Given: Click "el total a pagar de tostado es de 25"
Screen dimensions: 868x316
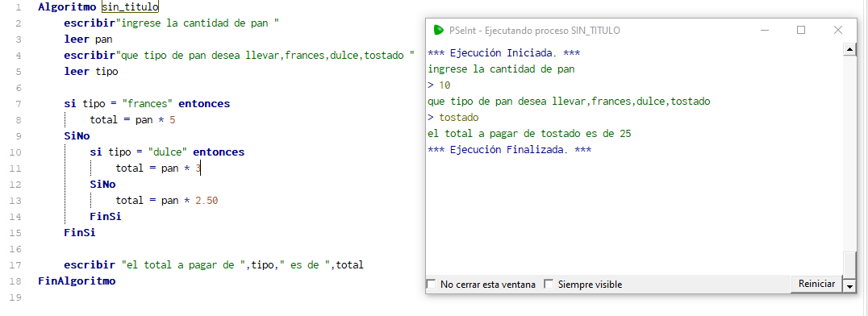Looking at the screenshot, I should pyautogui.click(x=529, y=133).
